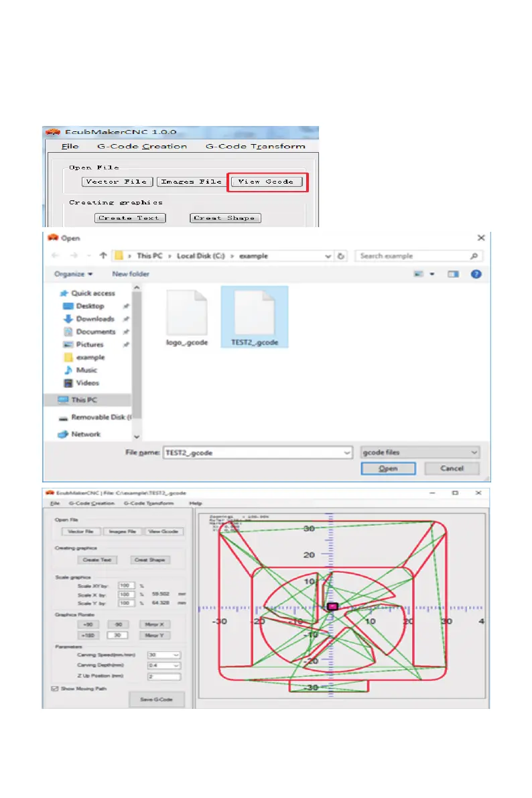The image size is (532, 798).
Task: Select example folder in navigation pane
Action: [84, 357]
